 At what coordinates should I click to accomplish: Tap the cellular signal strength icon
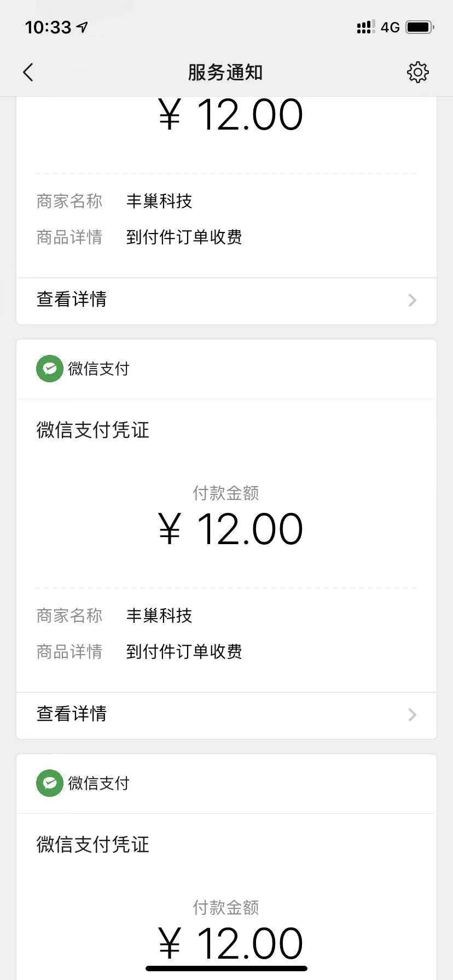[365, 27]
